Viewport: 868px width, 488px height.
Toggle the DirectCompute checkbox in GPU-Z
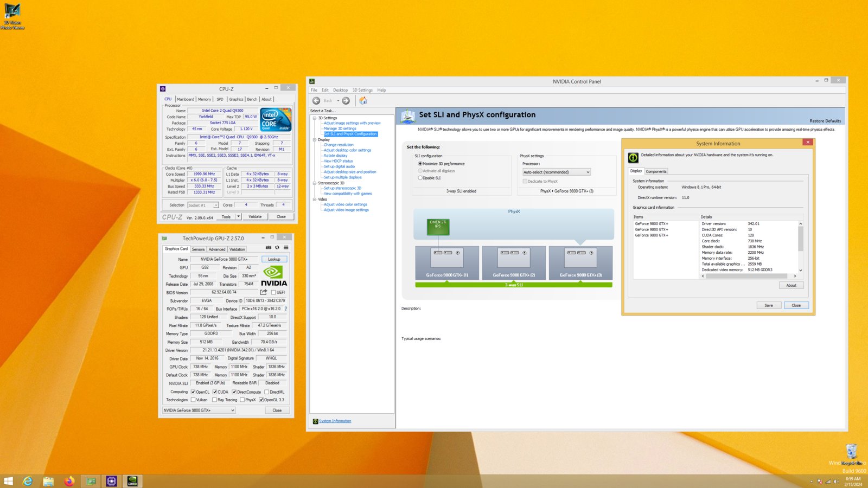[234, 391]
